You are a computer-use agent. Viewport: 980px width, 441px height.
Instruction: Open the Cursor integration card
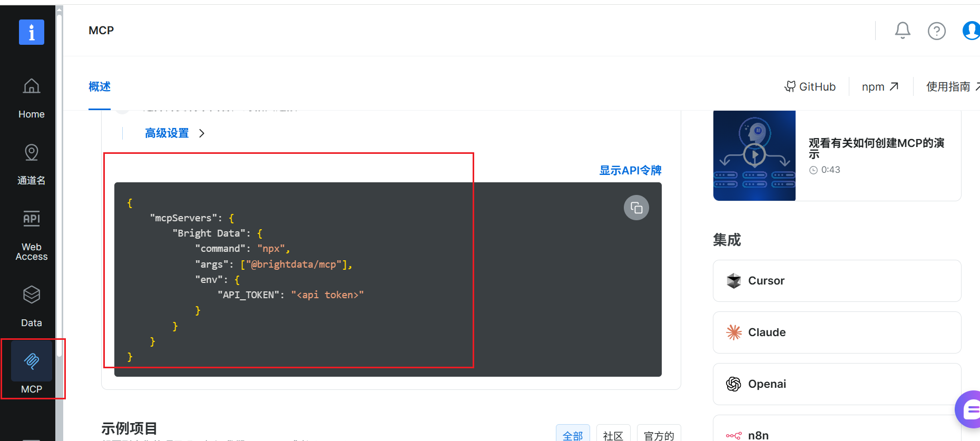pyautogui.click(x=837, y=281)
